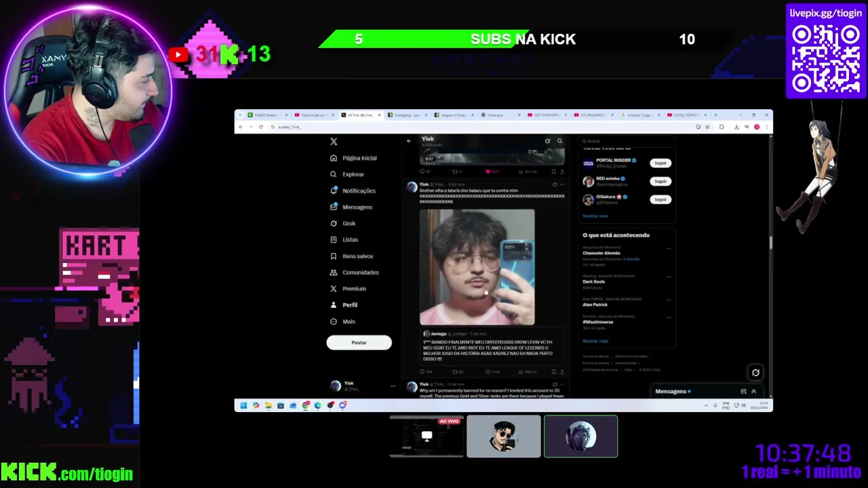Expand the Mensagens drawer with the double chevron
Viewport: 868px width, 488px height.
753,391
